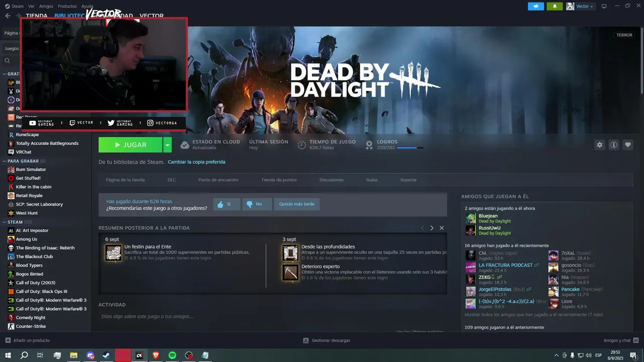Click the green JUGAR button

130,145
